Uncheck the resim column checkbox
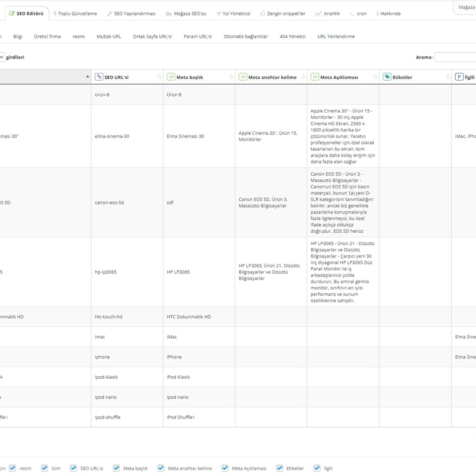The width and height of the screenshot is (476, 476). tap(13, 468)
